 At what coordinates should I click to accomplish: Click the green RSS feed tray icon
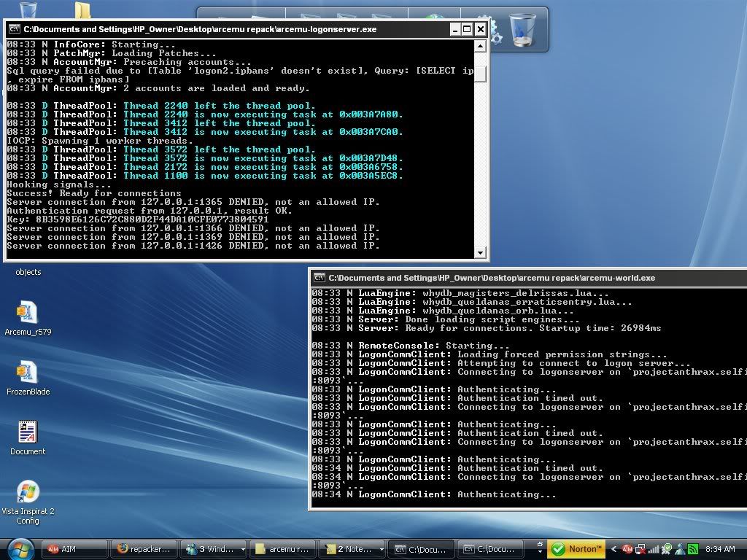pos(693,549)
